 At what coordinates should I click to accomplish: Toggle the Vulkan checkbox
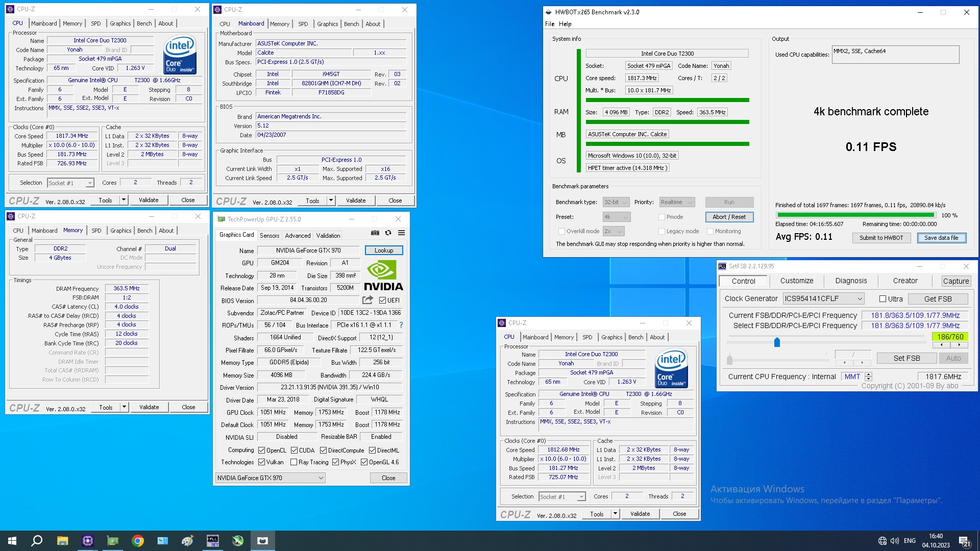pos(261,462)
